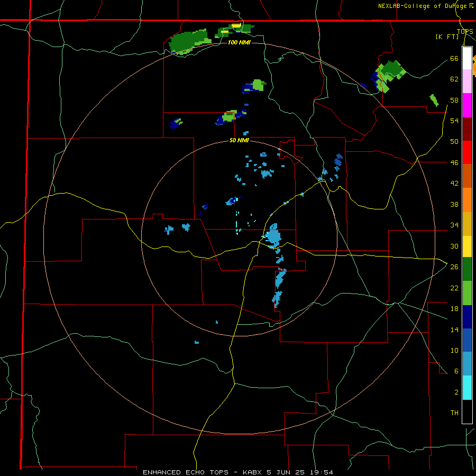Viewport: 476px width, 476px height.
Task: Click the light blue legend swatch
Action: pos(467,364)
